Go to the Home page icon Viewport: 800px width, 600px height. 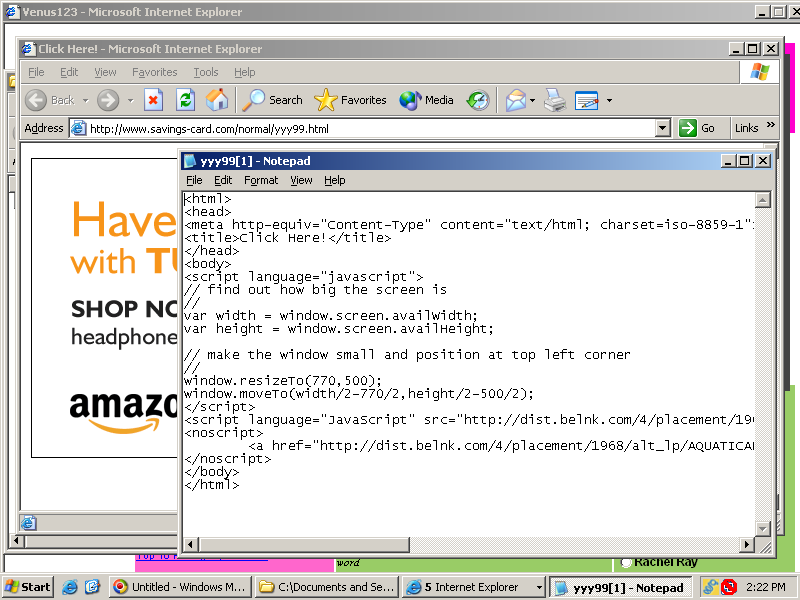point(217,100)
